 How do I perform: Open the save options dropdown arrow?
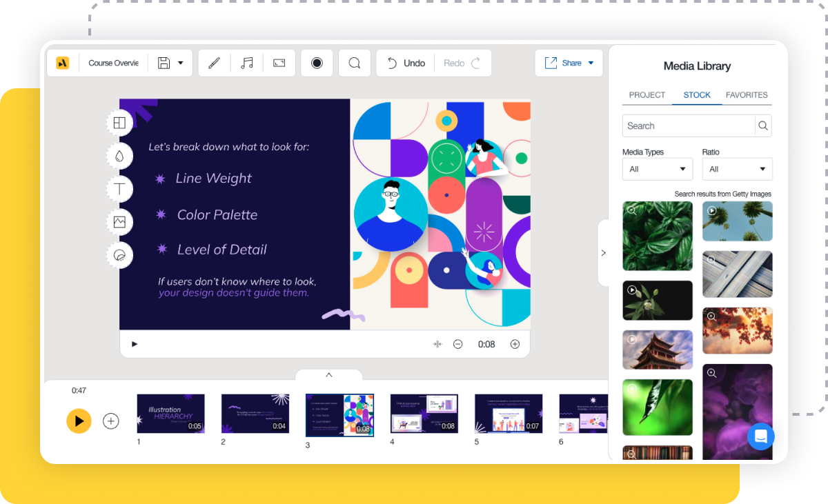181,62
